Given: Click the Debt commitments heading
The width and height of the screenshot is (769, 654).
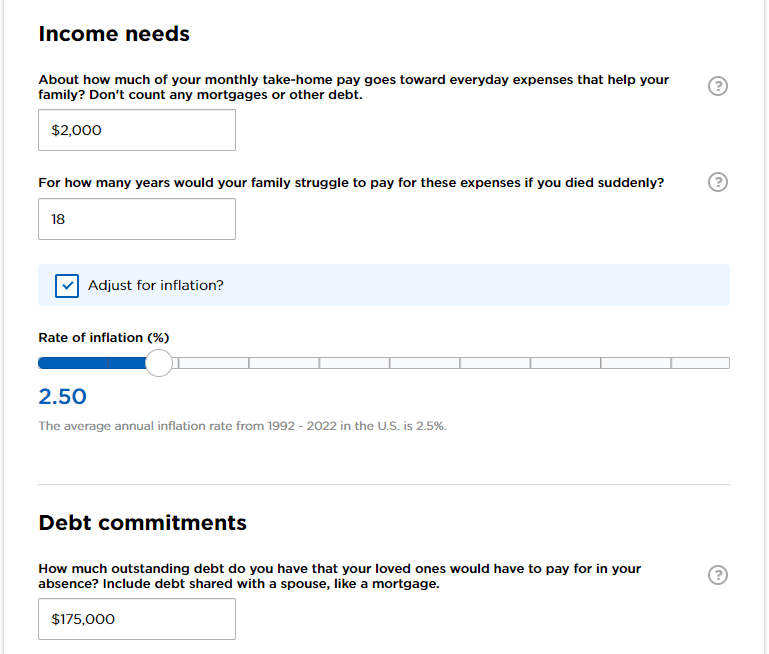Looking at the screenshot, I should coord(142,522).
